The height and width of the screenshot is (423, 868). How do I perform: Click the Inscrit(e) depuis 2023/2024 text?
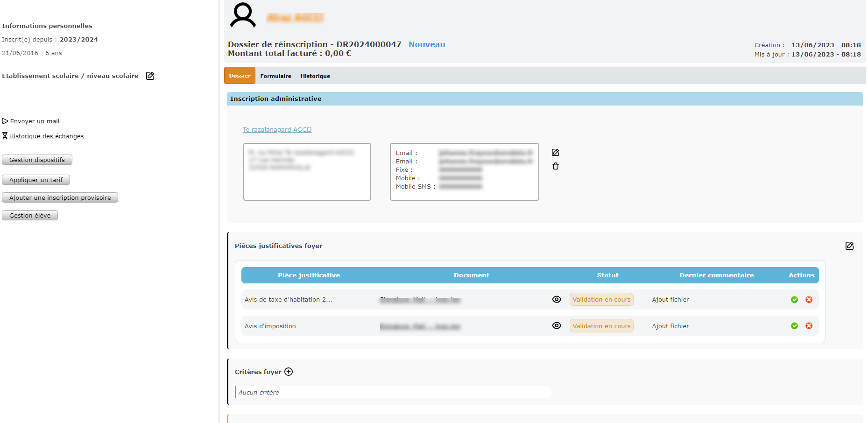(x=50, y=40)
